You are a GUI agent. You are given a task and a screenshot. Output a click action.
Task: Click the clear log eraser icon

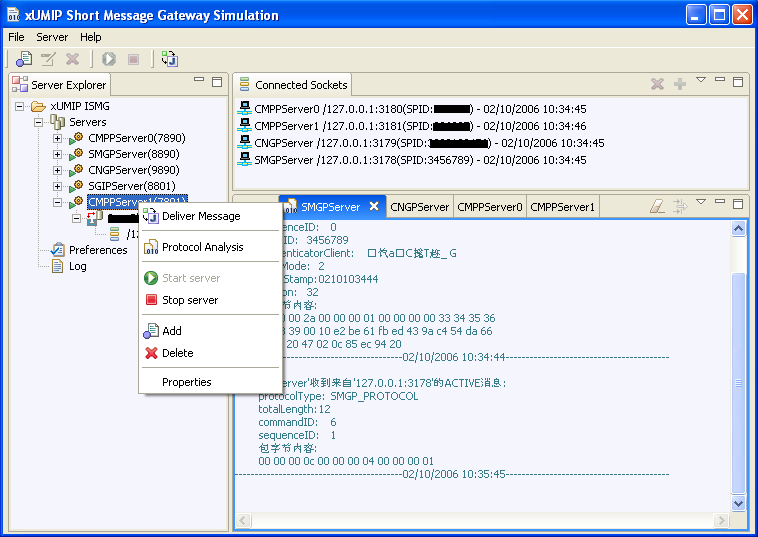point(657,206)
